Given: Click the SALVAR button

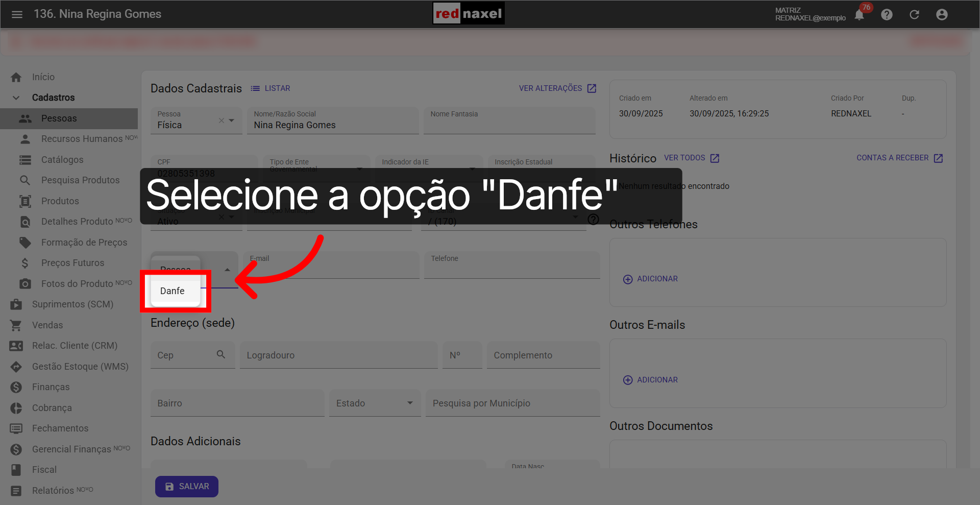Looking at the screenshot, I should pyautogui.click(x=186, y=486).
